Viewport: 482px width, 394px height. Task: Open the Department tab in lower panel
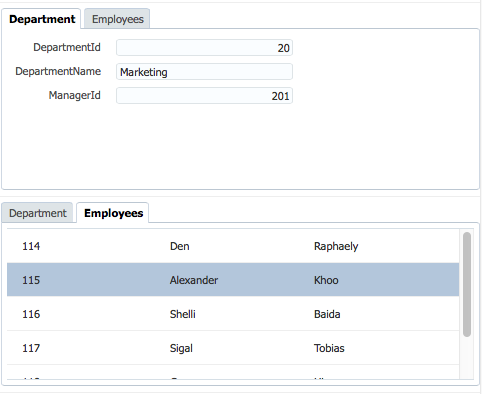(x=37, y=213)
